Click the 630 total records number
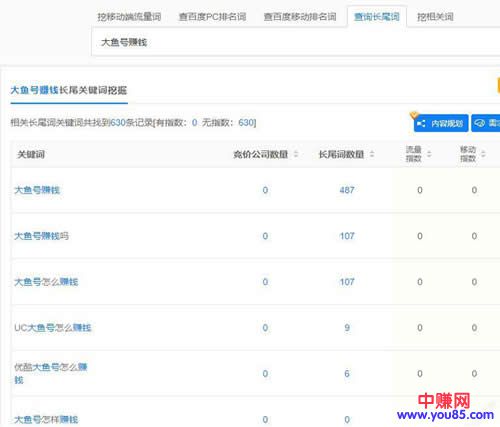This screenshot has width=500, height=427. [118, 123]
